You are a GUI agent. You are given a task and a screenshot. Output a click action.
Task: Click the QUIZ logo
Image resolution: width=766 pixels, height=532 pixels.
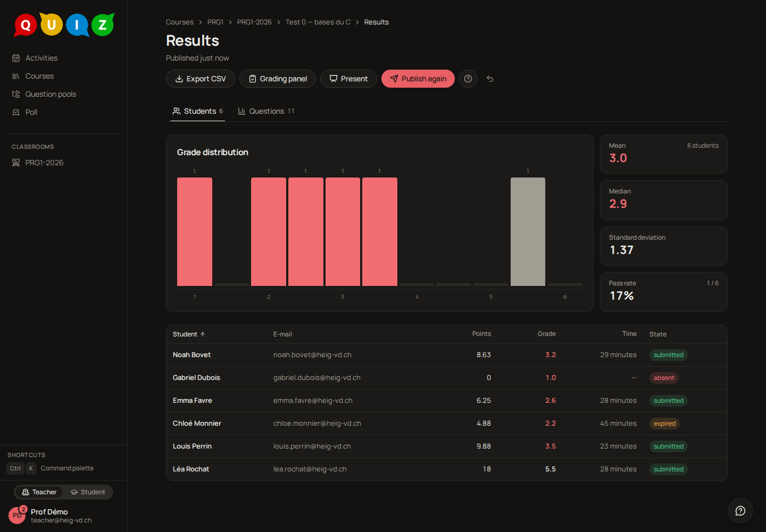pos(64,24)
